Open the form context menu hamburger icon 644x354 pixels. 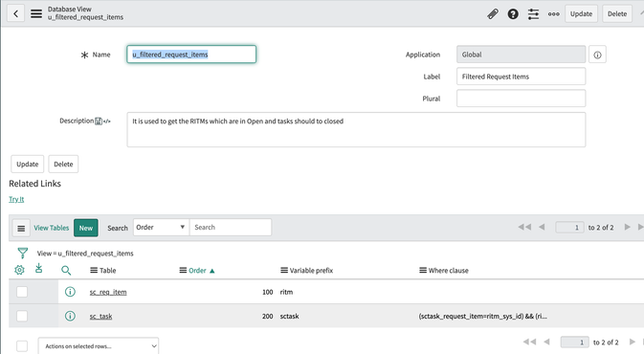coord(36,14)
